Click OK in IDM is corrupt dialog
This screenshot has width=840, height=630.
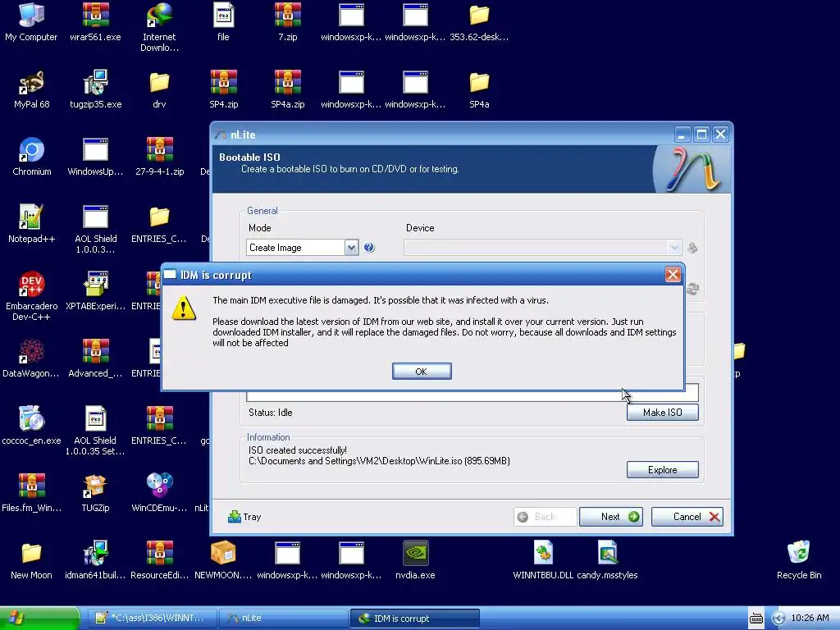pyautogui.click(x=422, y=372)
